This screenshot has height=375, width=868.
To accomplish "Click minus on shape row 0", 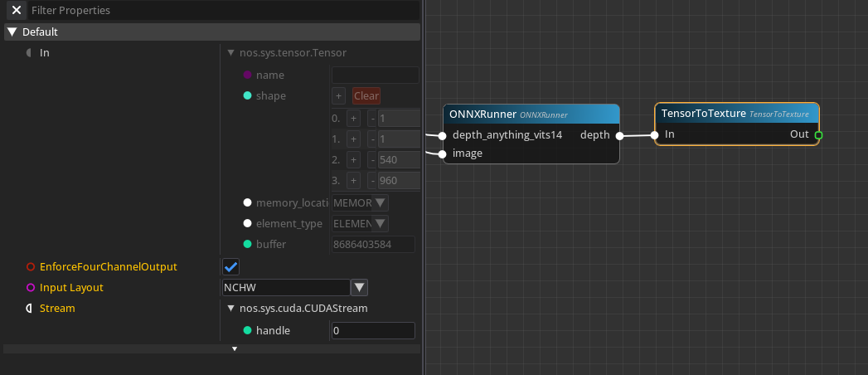I will 372,119.
